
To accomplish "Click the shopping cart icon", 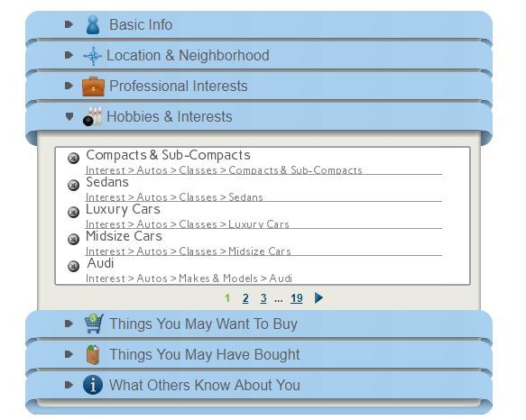I will pyautogui.click(x=94, y=324).
